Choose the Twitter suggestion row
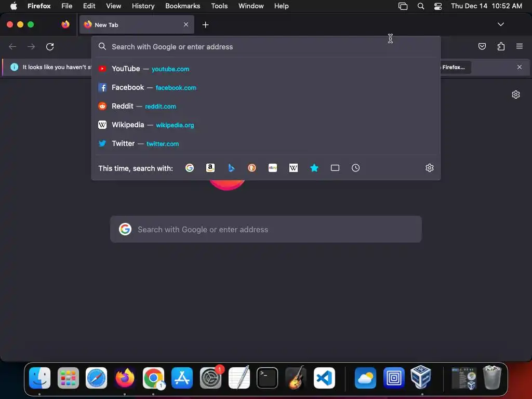 (266, 143)
